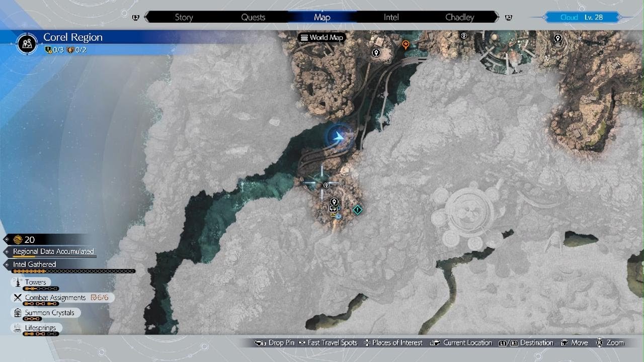The height and width of the screenshot is (362, 644).
Task: Open the Quests tab
Action: (x=253, y=17)
